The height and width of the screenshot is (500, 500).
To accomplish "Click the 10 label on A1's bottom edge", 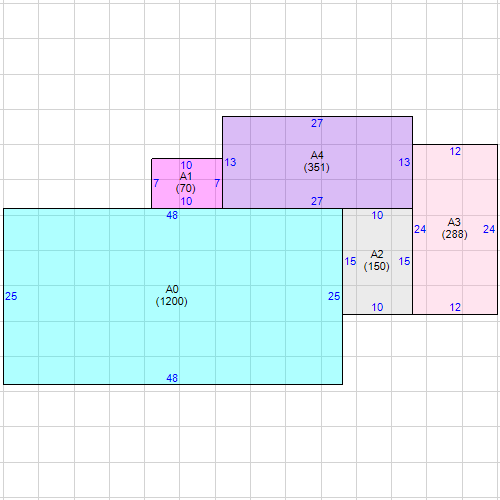I will pyautogui.click(x=186, y=201).
